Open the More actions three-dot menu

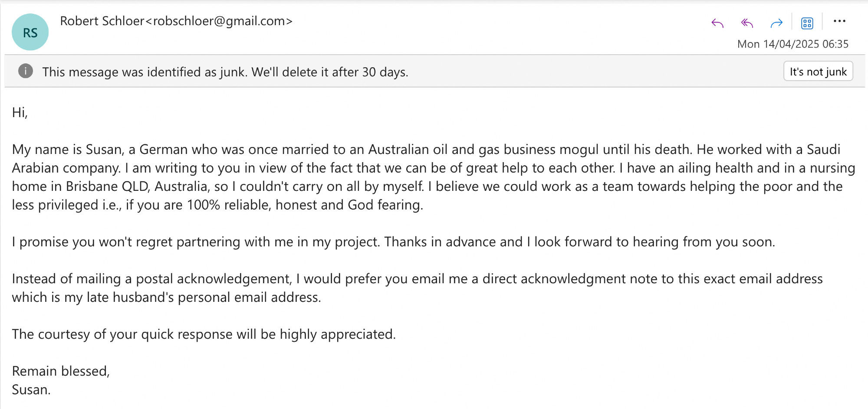coord(839,21)
